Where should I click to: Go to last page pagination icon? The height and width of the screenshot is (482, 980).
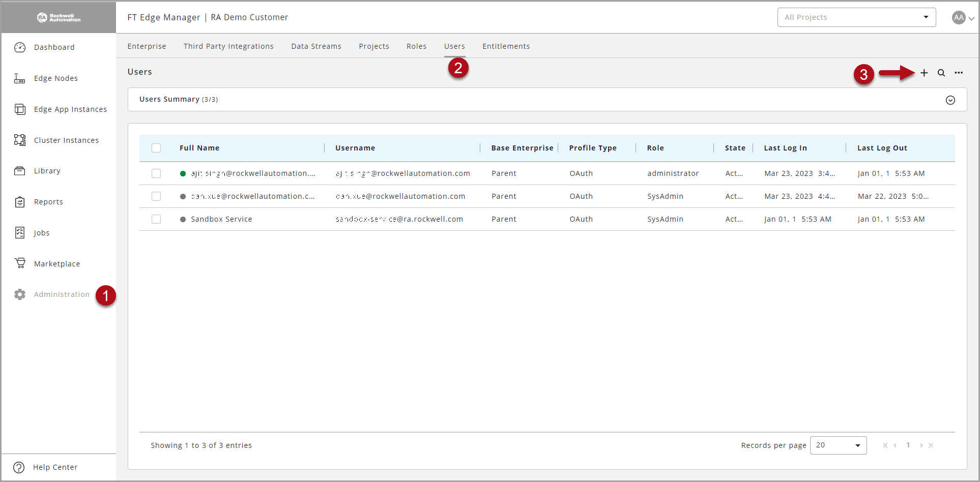(x=931, y=445)
